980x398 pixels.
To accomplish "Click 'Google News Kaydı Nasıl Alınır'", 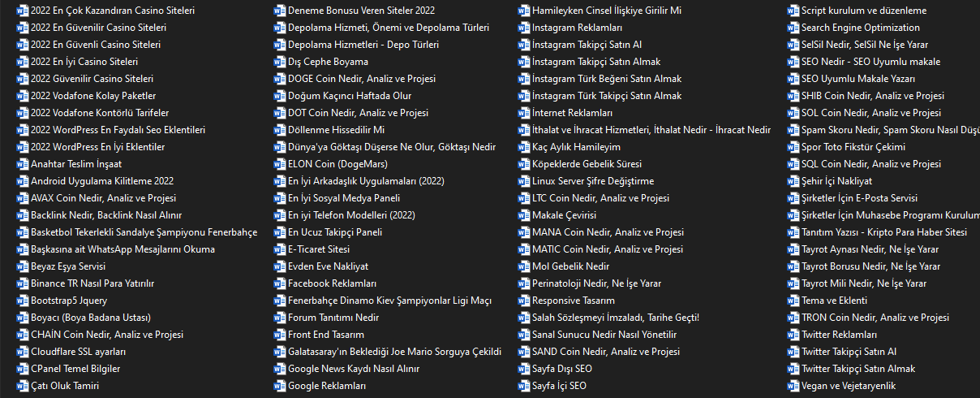I will (x=354, y=369).
